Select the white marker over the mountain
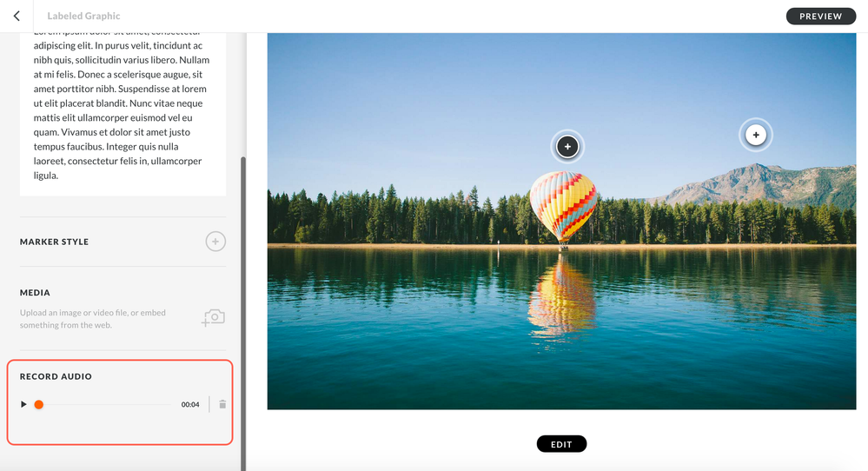Image resolution: width=868 pixels, height=471 pixels. [x=756, y=135]
